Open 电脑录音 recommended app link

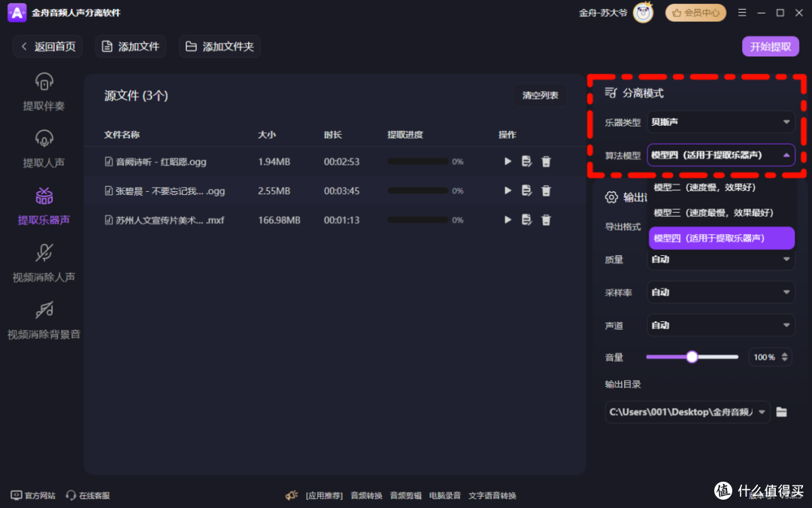445,495
